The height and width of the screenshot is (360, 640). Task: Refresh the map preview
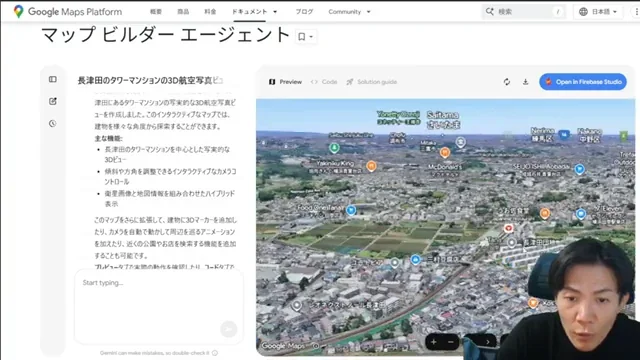pos(507,82)
